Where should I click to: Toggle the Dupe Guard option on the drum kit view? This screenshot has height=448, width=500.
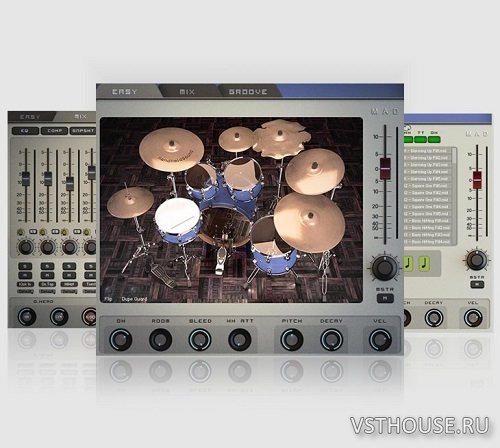tap(134, 299)
